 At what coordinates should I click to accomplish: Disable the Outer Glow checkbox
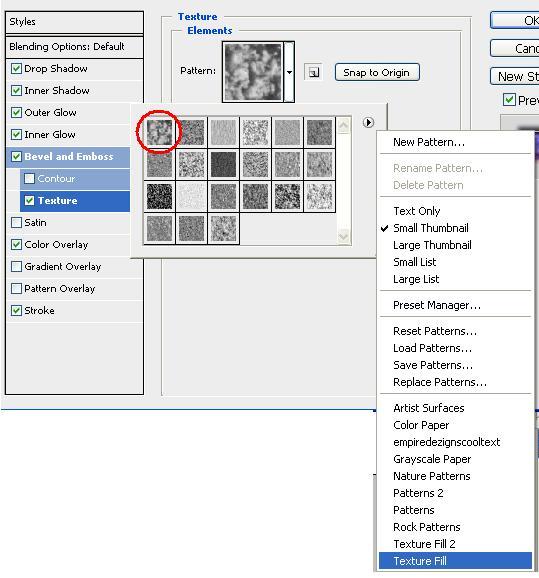(16, 112)
